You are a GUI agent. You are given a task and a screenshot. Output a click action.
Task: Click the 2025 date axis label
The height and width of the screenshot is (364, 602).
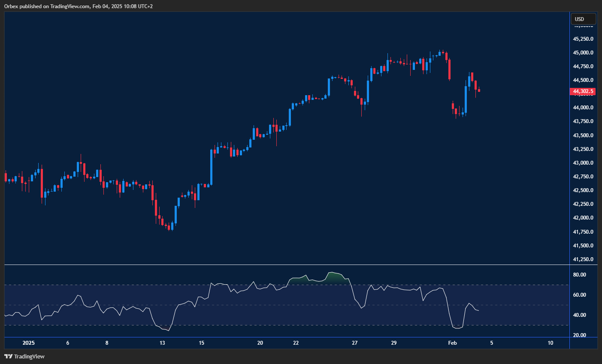28,343
